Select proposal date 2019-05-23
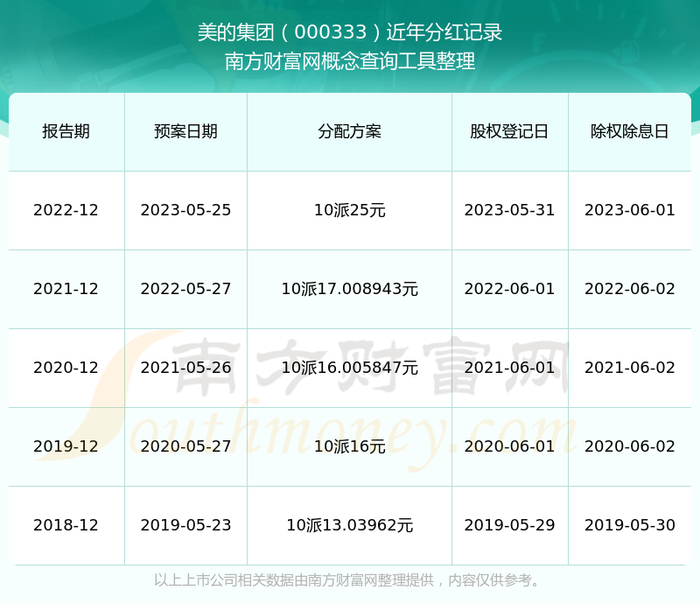The image size is (700, 604). click(185, 525)
